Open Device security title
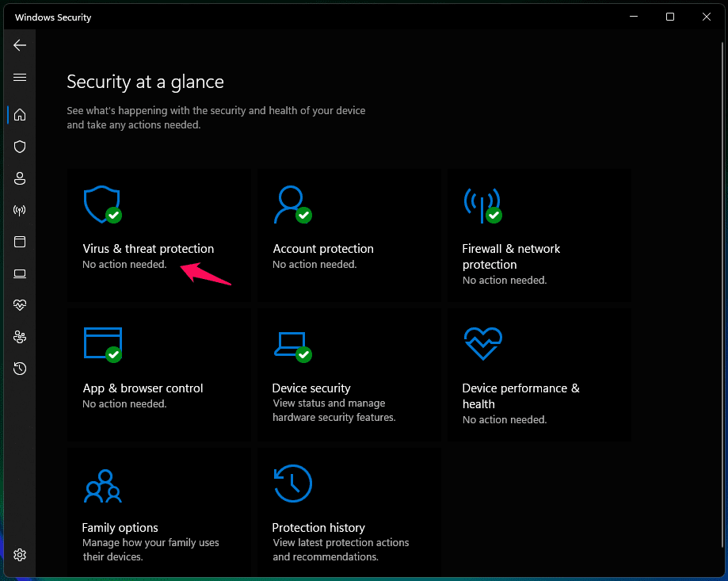This screenshot has width=728, height=581. (x=311, y=388)
